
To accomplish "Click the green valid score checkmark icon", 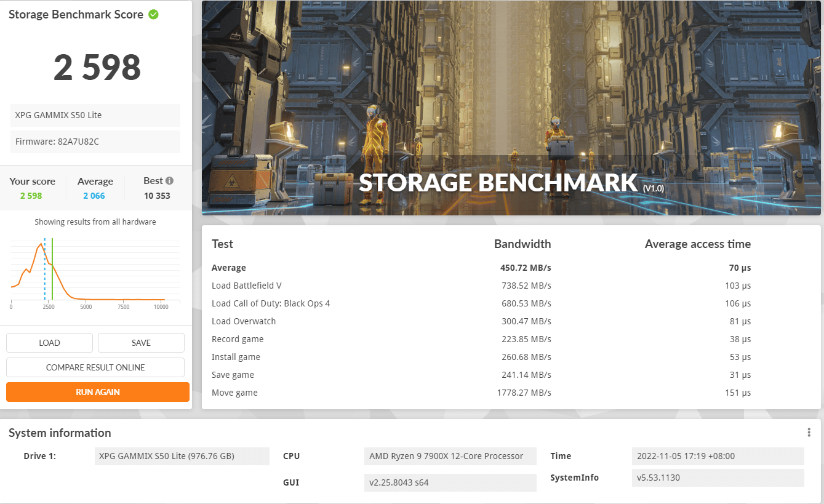I will pyautogui.click(x=153, y=14).
